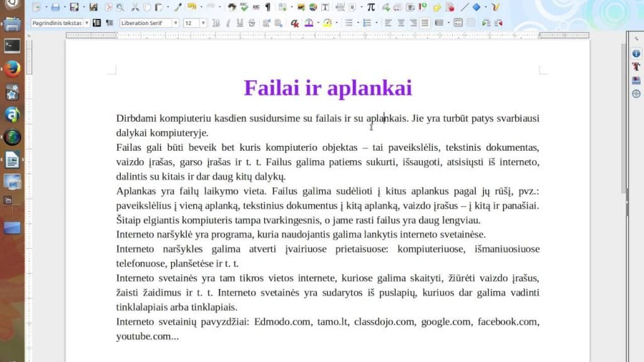Select the Line drawing tool
644x362 pixels.
(465, 7)
